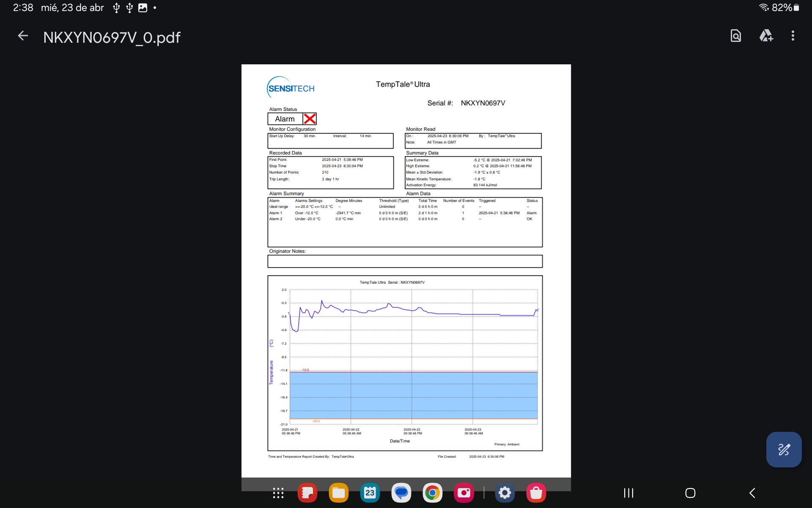This screenshot has width=812, height=508.
Task: Open the Calendar app showing 23
Action: pyautogui.click(x=370, y=493)
